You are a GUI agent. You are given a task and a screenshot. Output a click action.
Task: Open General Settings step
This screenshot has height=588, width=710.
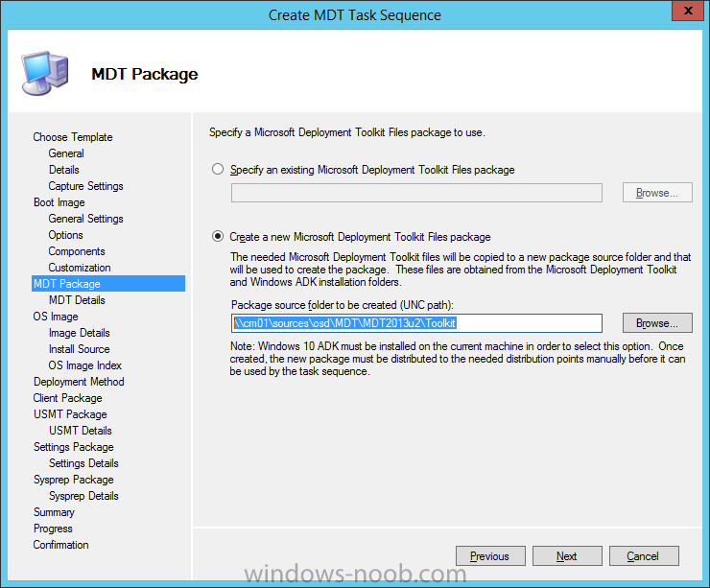pyautogui.click(x=85, y=219)
